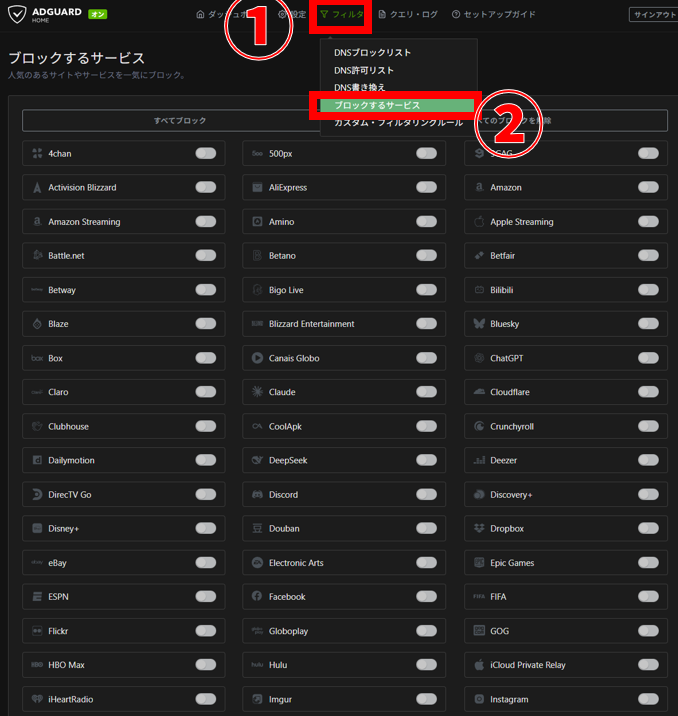Enable blocking for Discord
This screenshot has height=716, width=678.
(x=426, y=494)
